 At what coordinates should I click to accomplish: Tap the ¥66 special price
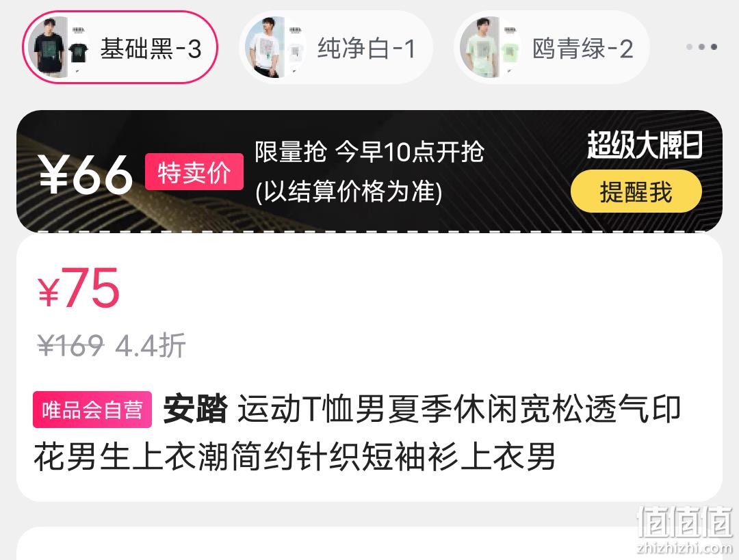[86, 175]
